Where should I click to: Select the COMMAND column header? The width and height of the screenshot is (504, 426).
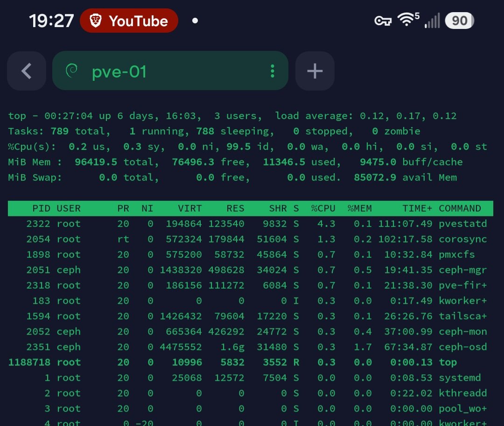pyautogui.click(x=460, y=208)
